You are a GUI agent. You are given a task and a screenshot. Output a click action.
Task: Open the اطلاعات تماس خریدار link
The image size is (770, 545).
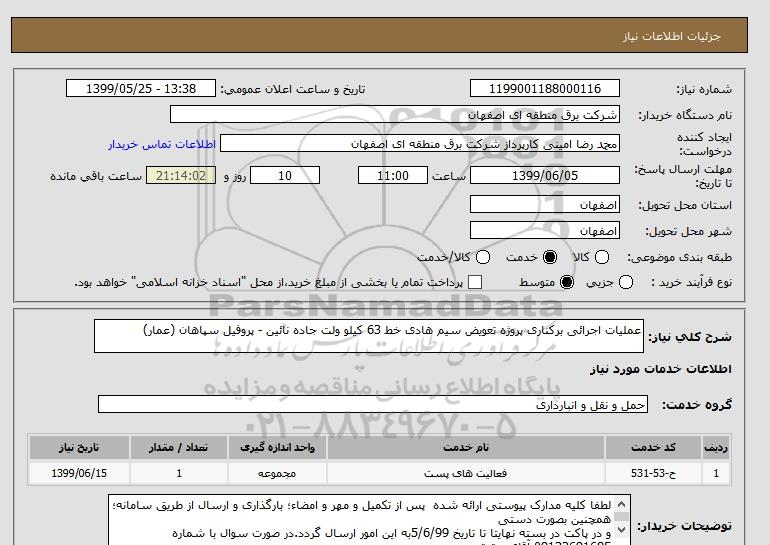162,144
